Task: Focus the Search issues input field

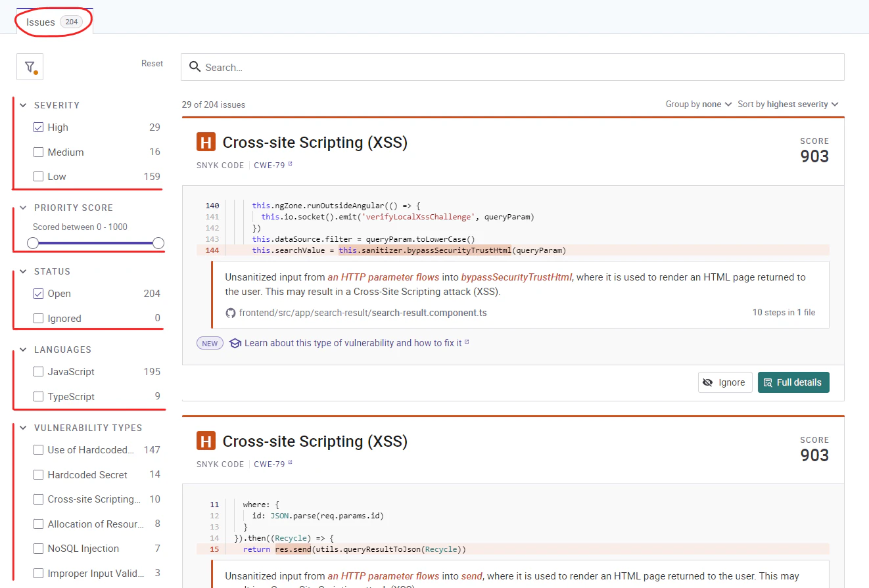Action: (513, 67)
